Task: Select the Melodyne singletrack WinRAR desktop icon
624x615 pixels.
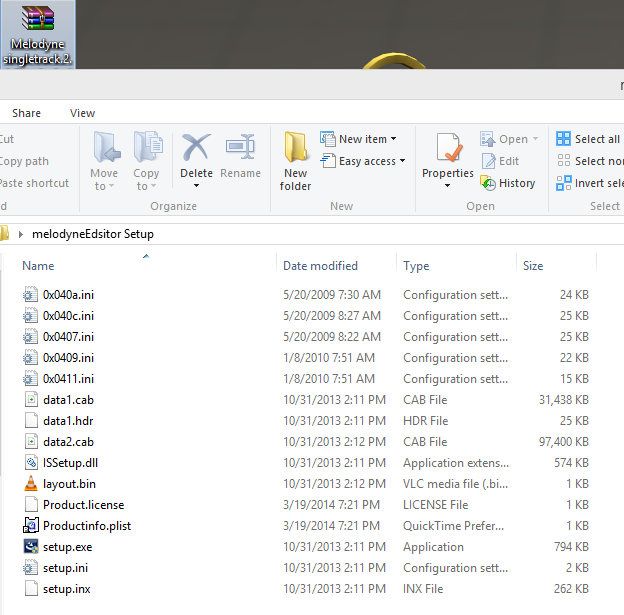Action: [x=38, y=35]
